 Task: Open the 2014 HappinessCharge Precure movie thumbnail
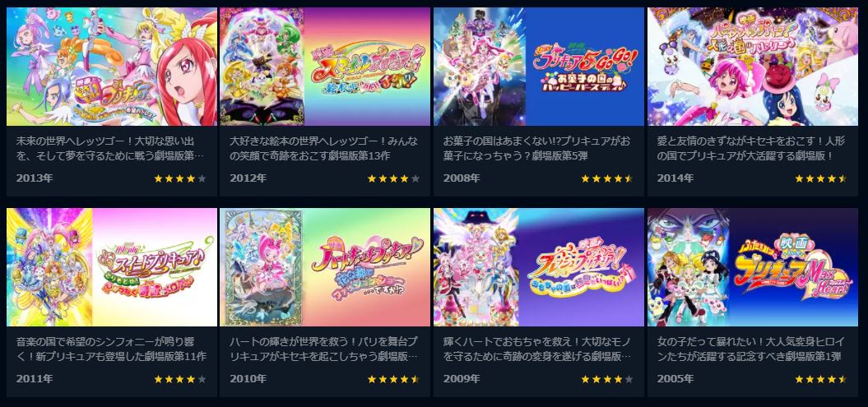pyautogui.click(x=752, y=67)
